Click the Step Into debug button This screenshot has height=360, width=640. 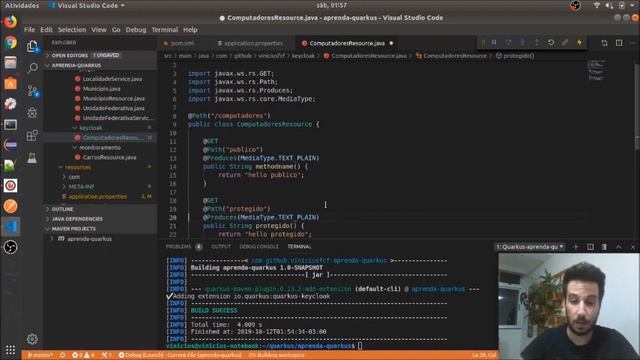(522, 42)
